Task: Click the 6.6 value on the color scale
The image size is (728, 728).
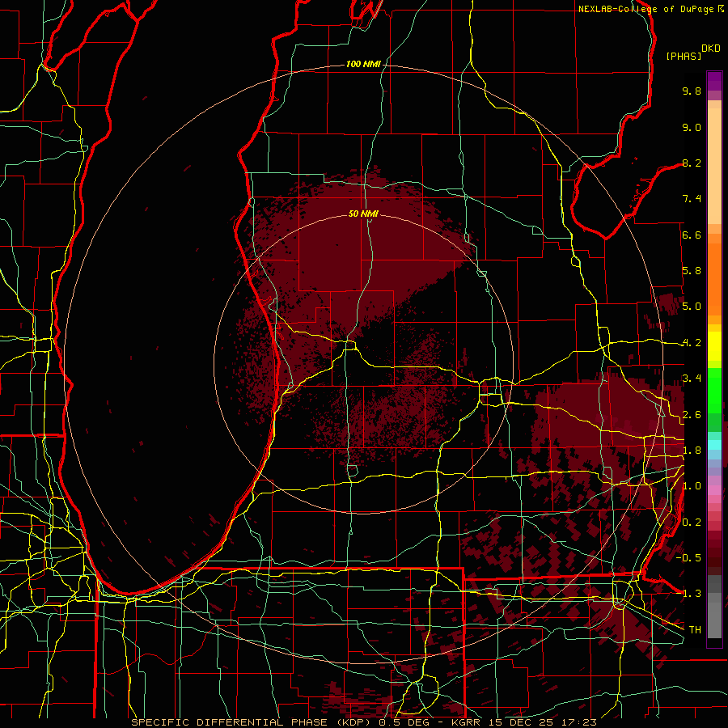Action: pos(692,235)
